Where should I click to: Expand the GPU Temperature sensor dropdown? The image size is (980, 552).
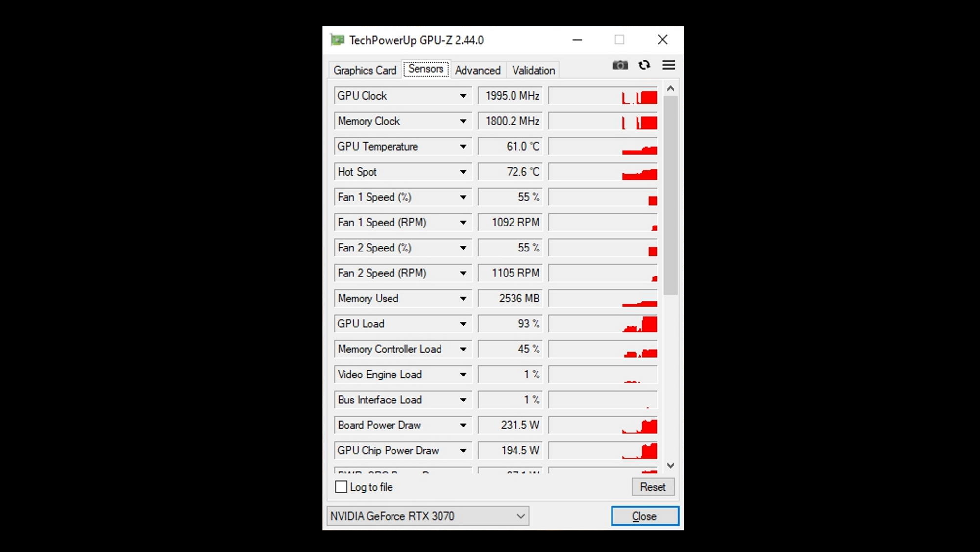tap(463, 147)
